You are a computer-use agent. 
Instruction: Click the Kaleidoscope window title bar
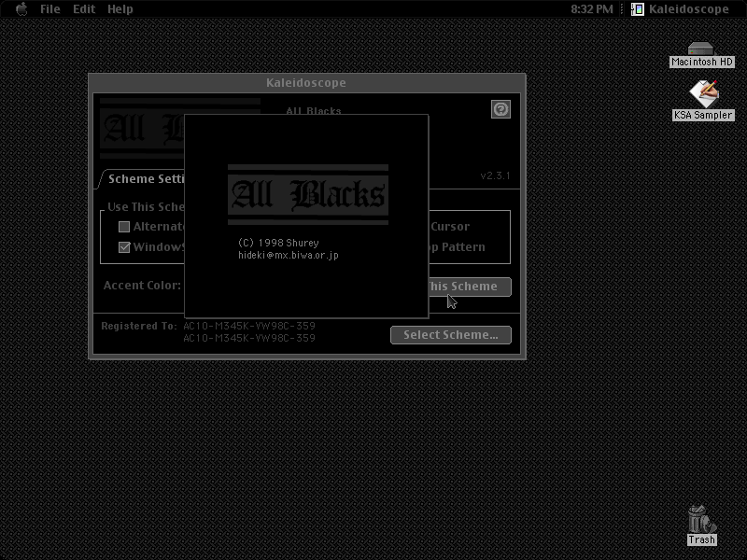pyautogui.click(x=307, y=83)
